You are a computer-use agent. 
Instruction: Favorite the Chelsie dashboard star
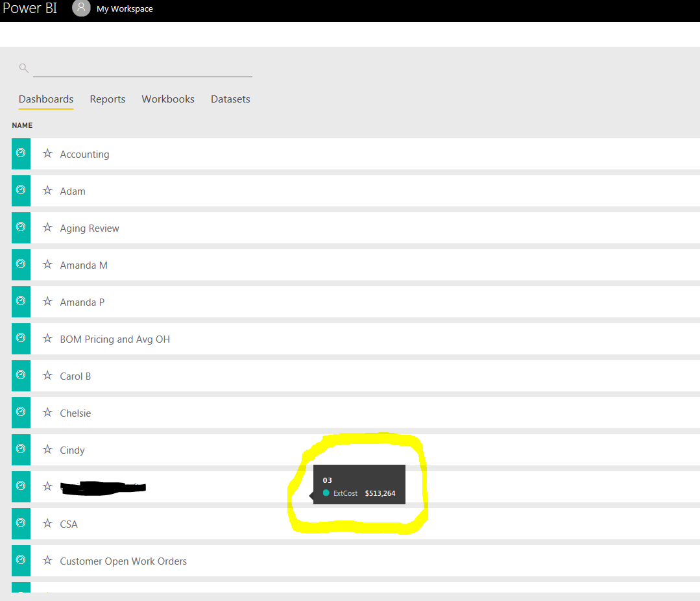[x=47, y=413]
